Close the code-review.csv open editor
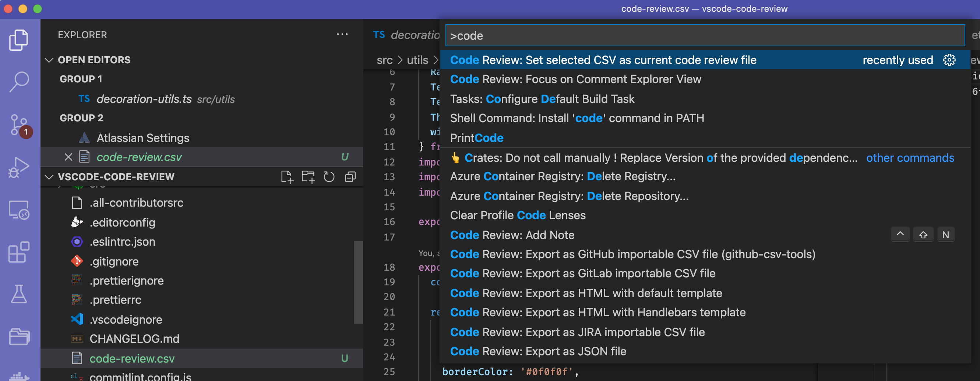Screen dimensions: 980x381 coord(68,157)
